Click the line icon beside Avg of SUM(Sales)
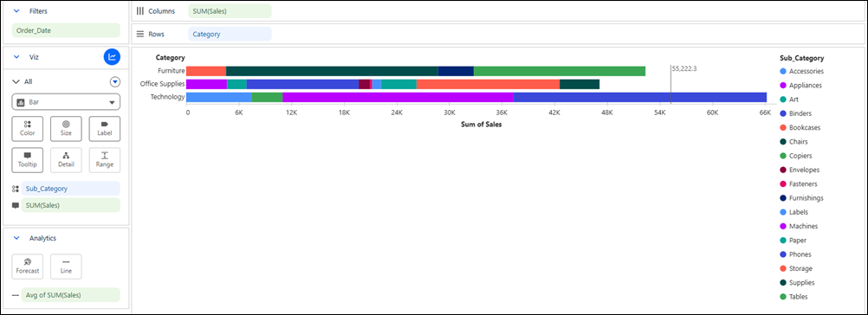The image size is (868, 315). (16, 295)
